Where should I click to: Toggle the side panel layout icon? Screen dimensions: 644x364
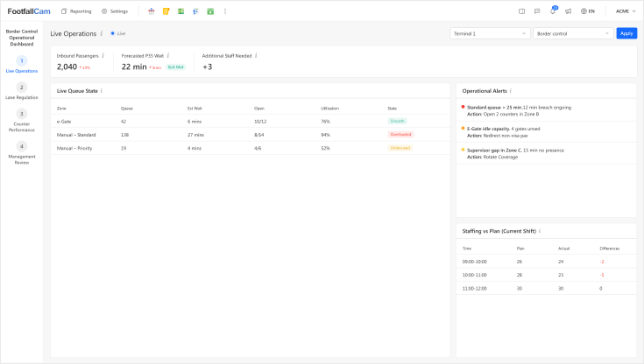click(x=521, y=11)
